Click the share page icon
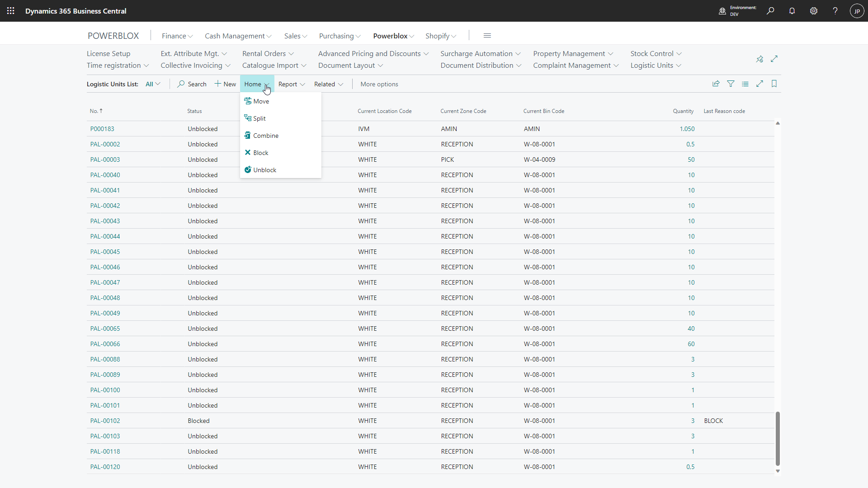 (716, 84)
